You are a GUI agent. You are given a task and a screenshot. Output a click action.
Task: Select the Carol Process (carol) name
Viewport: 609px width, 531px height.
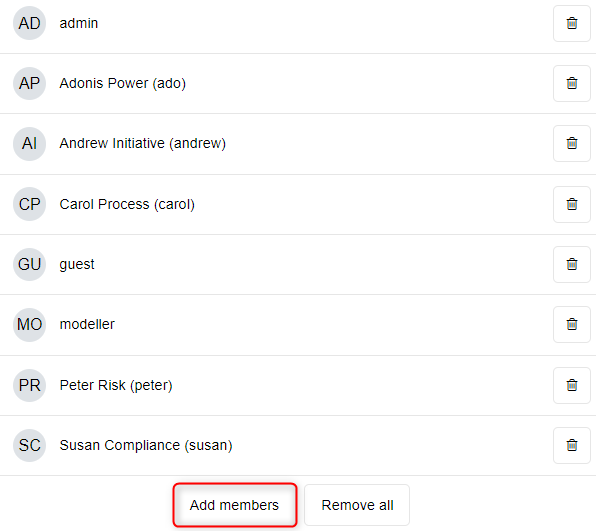[x=127, y=204]
